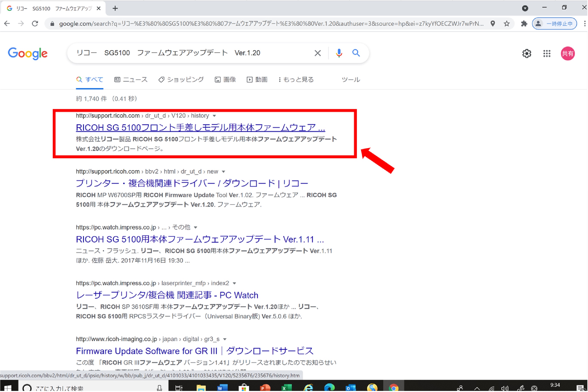The height and width of the screenshot is (392, 588).
Task: Click the pink 共有 account avatar
Action: coord(568,54)
